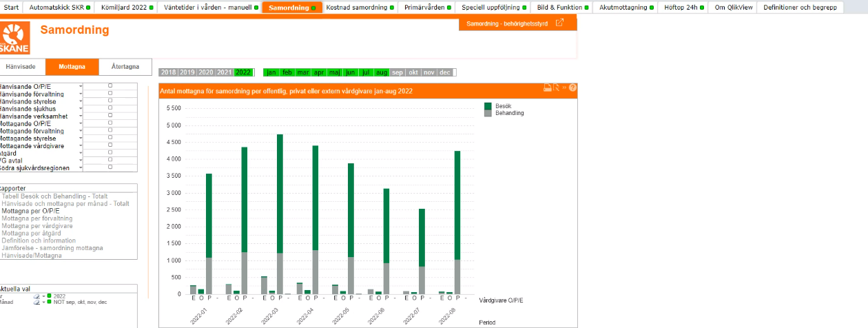Open the chart help question mark icon

tap(572, 88)
